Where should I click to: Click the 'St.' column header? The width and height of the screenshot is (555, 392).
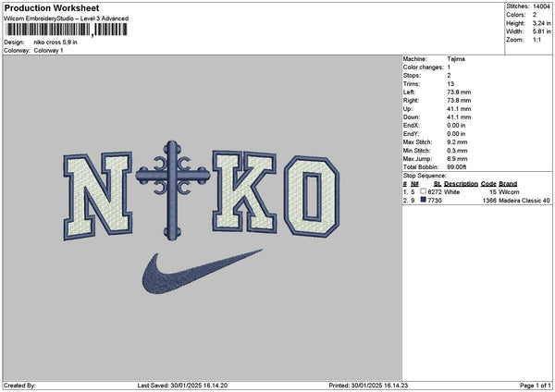coord(438,184)
